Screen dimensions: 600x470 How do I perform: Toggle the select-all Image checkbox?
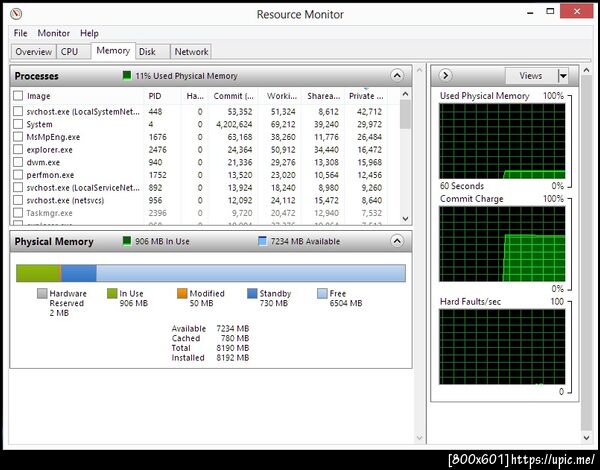(x=18, y=96)
